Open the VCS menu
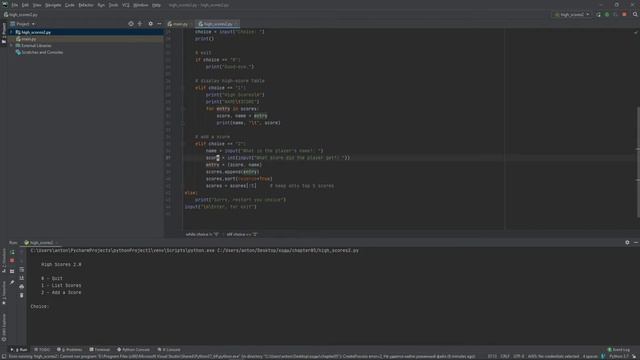Viewport: 640px width, 360px height. [126, 5]
